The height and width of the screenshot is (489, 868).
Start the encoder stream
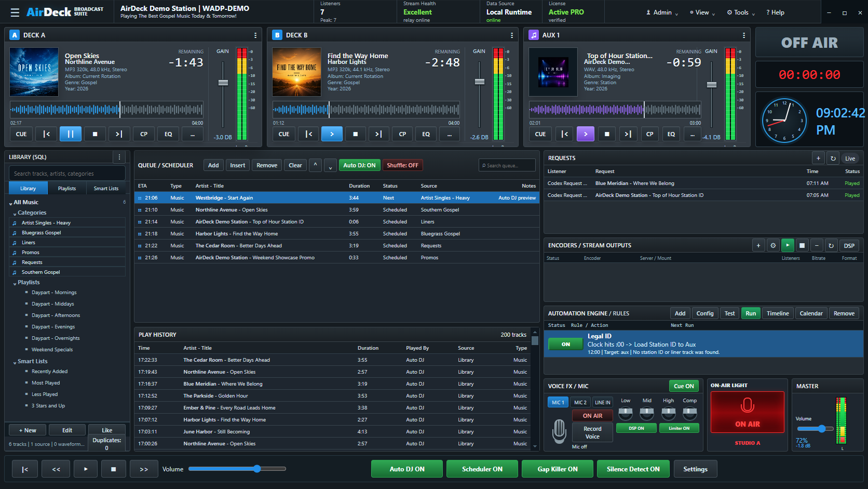[x=788, y=246]
